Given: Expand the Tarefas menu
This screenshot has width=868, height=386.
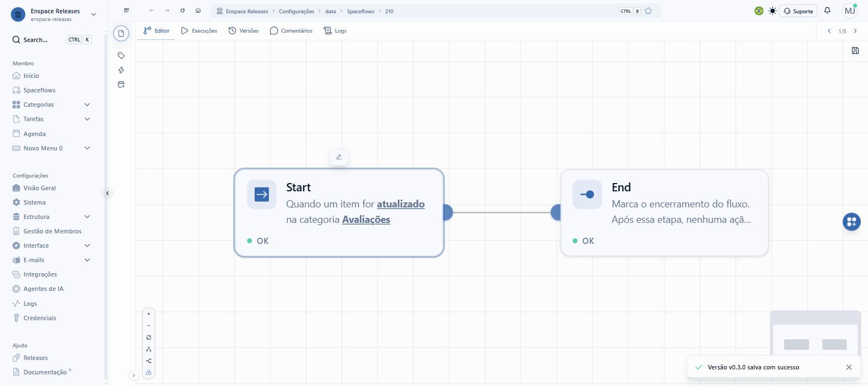Looking at the screenshot, I should tap(87, 119).
